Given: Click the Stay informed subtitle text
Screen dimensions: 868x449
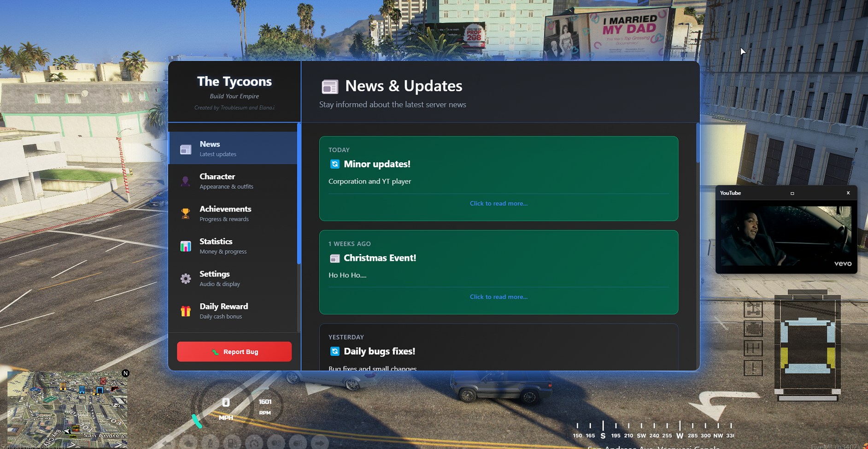Looking at the screenshot, I should click(x=393, y=105).
